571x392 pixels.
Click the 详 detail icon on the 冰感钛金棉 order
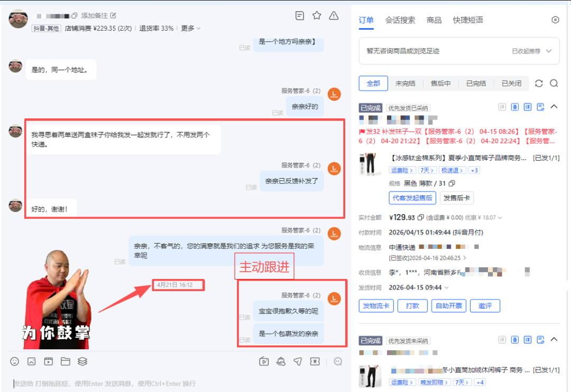pyautogui.click(x=527, y=107)
